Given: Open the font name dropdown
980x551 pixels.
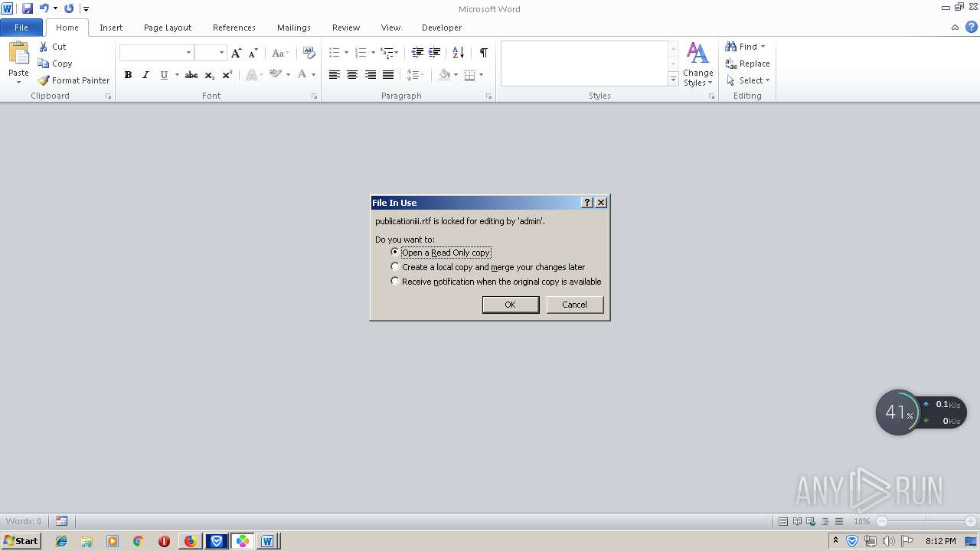Looking at the screenshot, I should click(x=188, y=53).
